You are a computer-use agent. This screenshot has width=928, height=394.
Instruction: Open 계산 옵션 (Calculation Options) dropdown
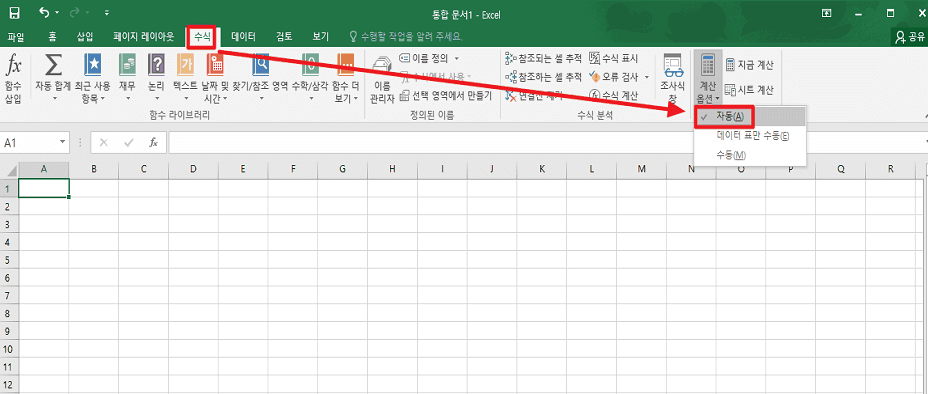[x=707, y=77]
